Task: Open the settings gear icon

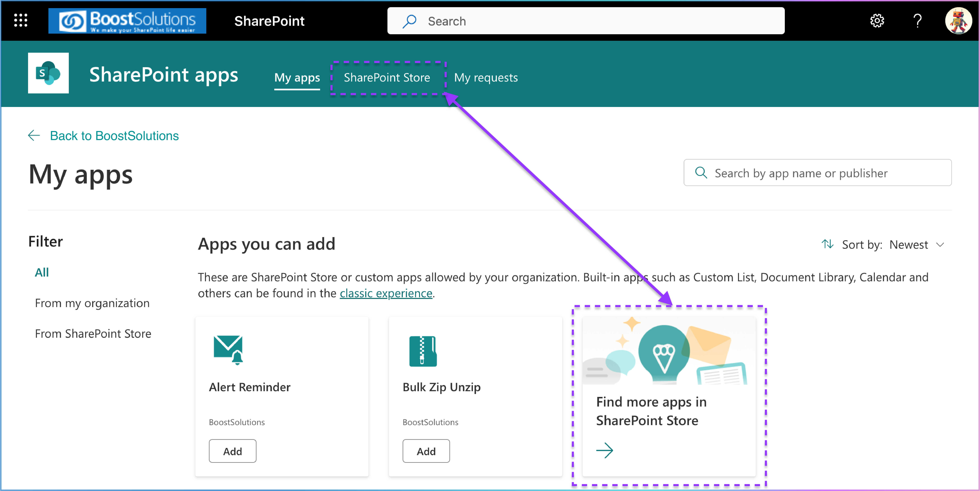Action: (877, 21)
